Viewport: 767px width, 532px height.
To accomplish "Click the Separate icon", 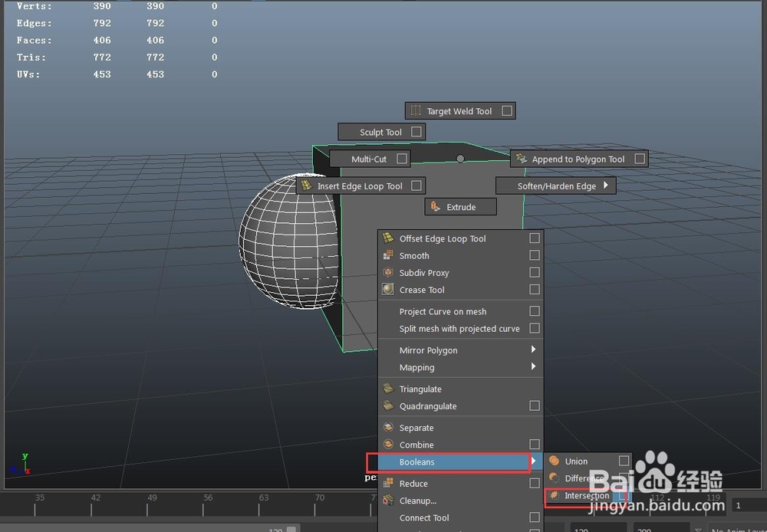I will [x=388, y=427].
